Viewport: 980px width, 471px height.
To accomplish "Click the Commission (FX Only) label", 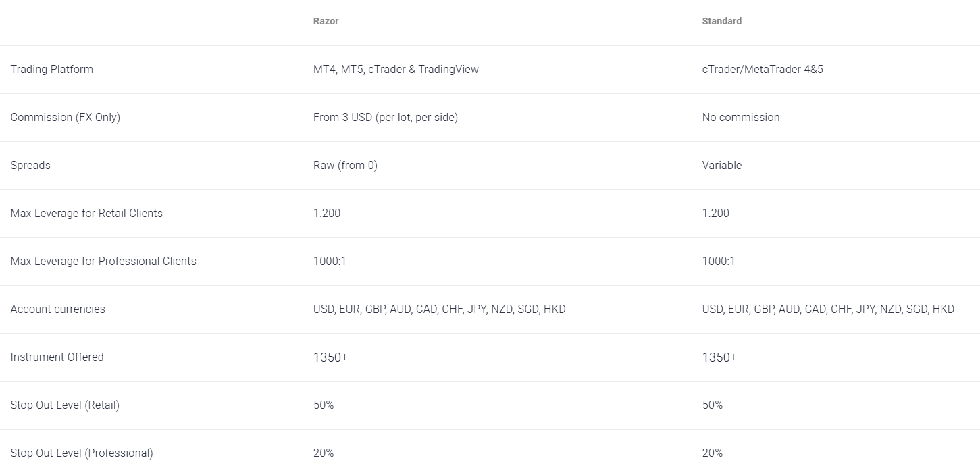I will (65, 117).
